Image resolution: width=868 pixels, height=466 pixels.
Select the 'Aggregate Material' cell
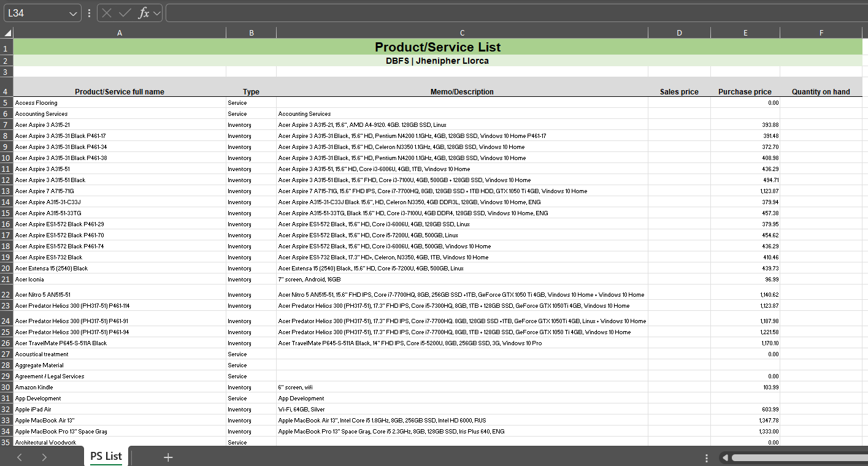[x=120, y=365]
